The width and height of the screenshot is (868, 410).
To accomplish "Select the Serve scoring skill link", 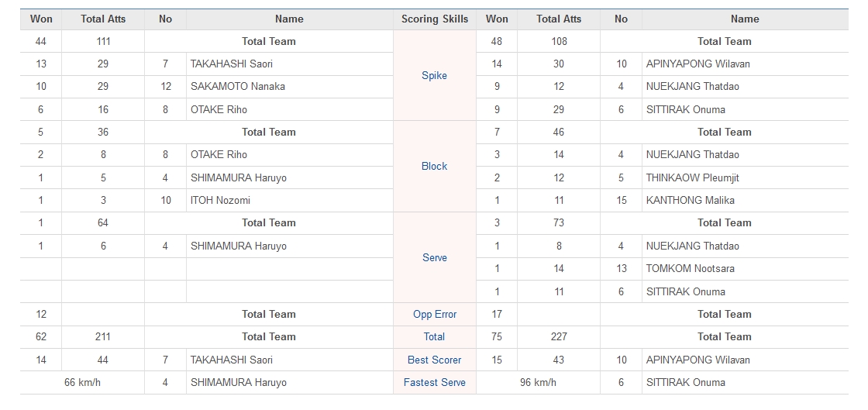I will (434, 258).
